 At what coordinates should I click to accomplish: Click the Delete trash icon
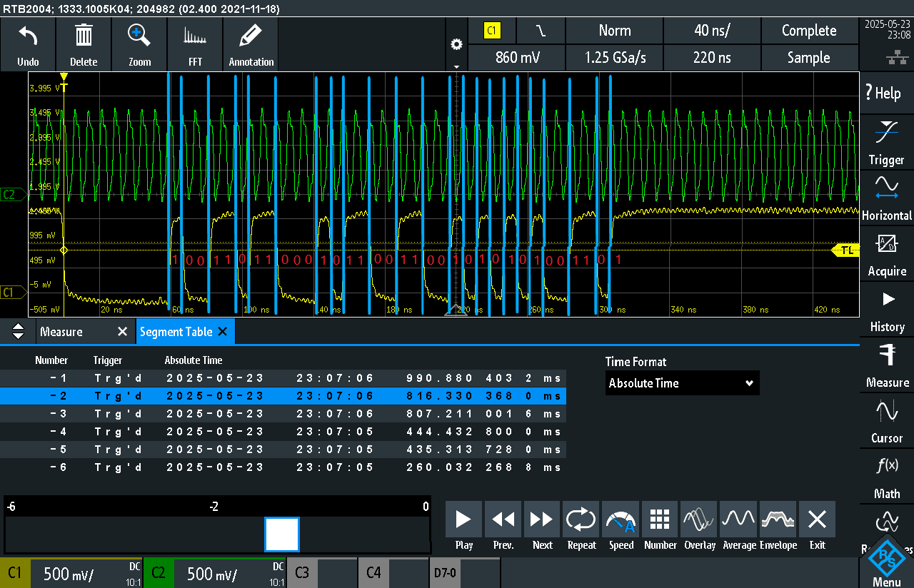[x=84, y=35]
